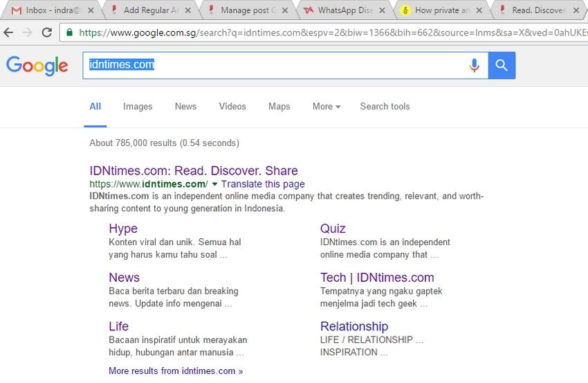The height and width of the screenshot is (383, 588).
Task: Click the About 785,000 results text
Action: pos(164,143)
